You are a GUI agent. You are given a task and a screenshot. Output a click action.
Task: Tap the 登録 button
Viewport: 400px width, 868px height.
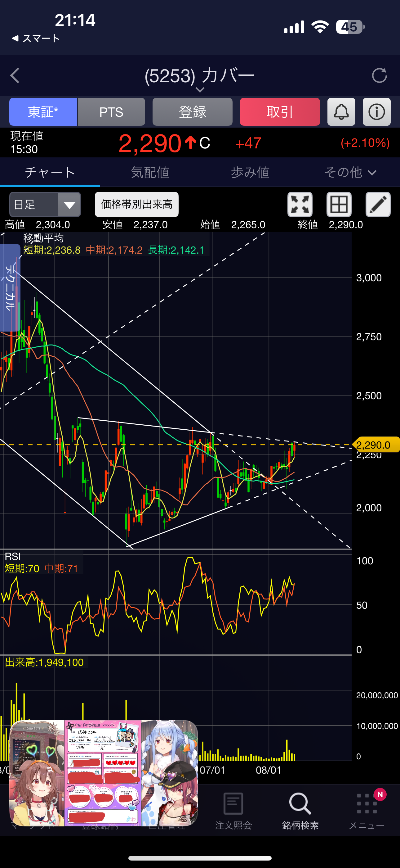(x=192, y=112)
